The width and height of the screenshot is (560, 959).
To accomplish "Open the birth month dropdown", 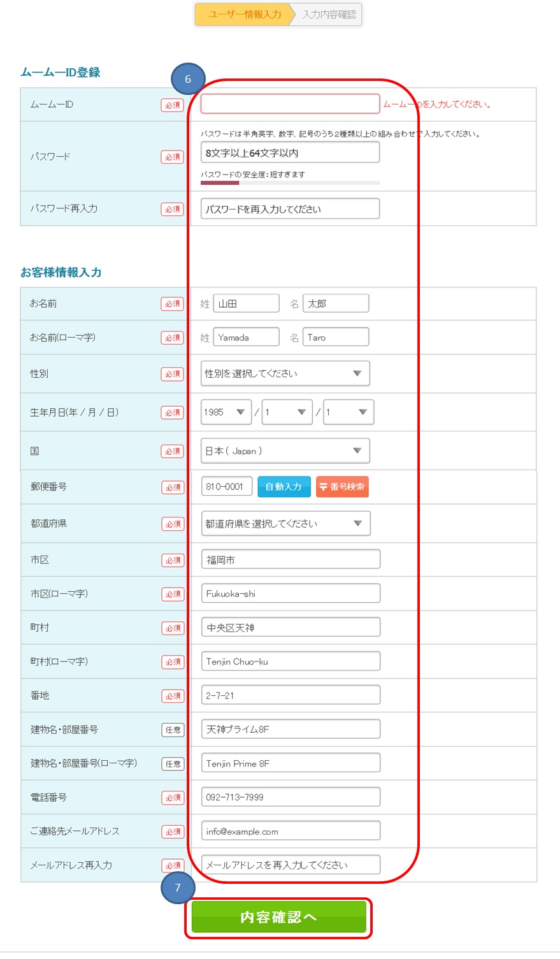I will 287,412.
